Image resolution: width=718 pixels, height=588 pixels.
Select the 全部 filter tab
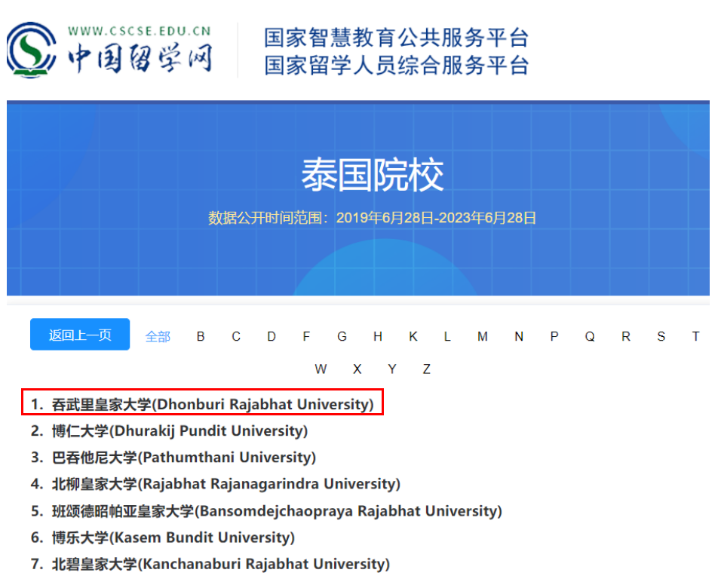(158, 336)
